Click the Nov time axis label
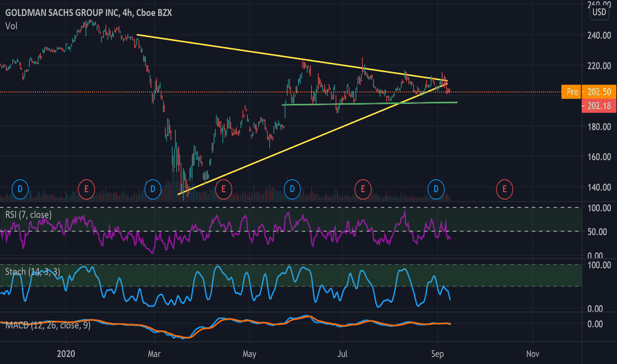This screenshot has height=364, width=617. [x=532, y=354]
